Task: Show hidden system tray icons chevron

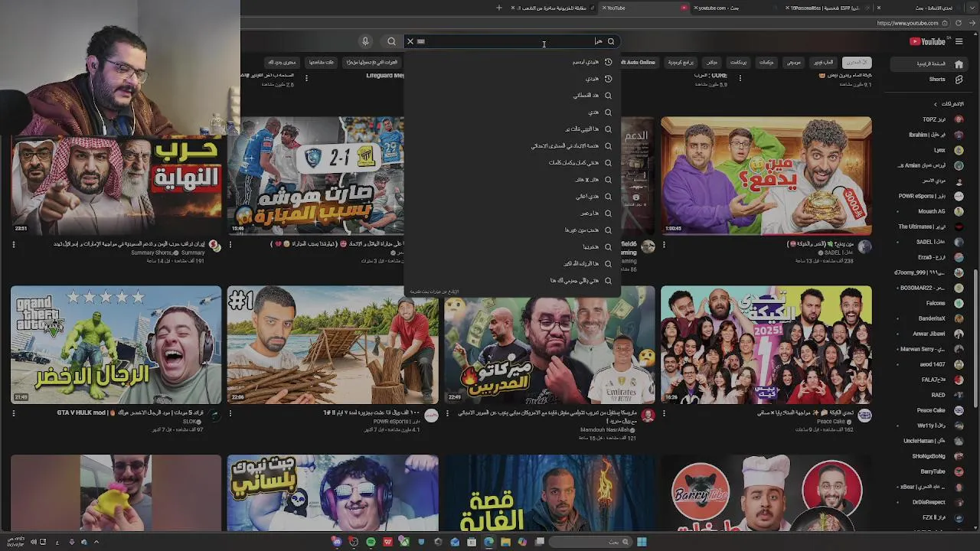Action: 96,542
